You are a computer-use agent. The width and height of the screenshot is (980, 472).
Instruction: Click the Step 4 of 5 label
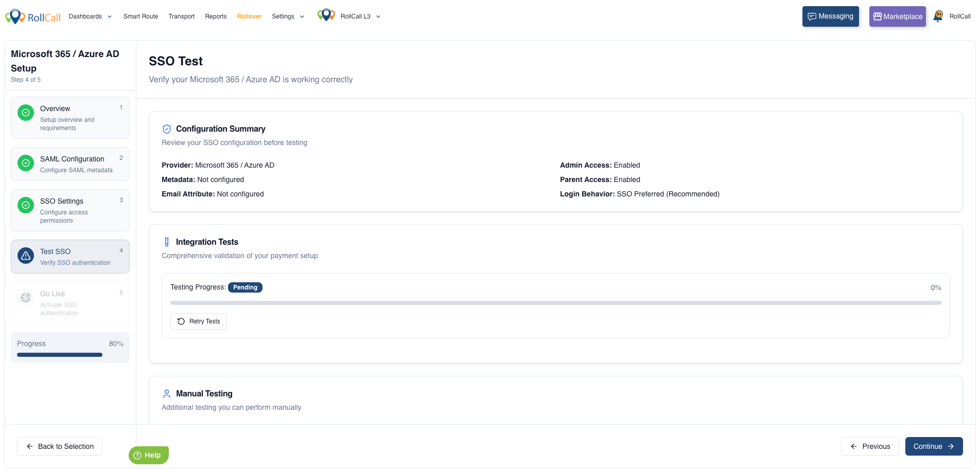[x=26, y=80]
